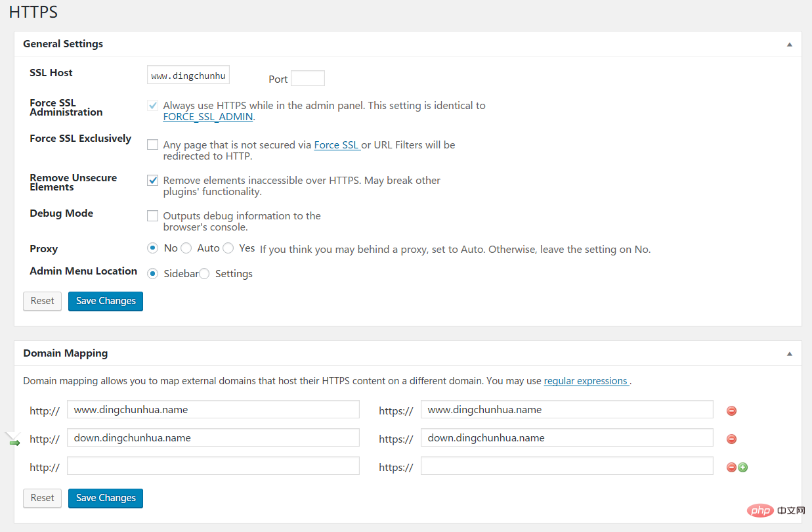
Task: Save Changes in General Settings
Action: [x=106, y=301]
